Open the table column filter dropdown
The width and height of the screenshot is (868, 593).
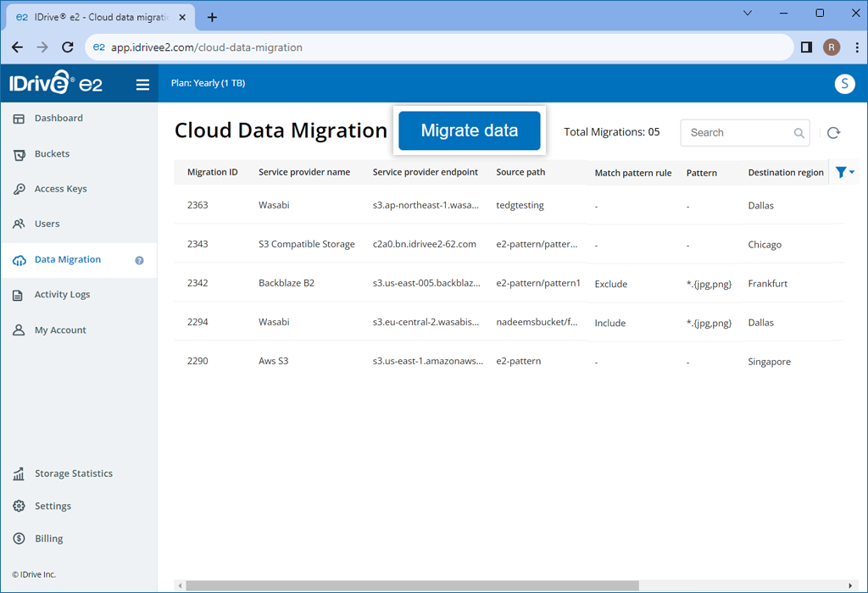pos(845,172)
